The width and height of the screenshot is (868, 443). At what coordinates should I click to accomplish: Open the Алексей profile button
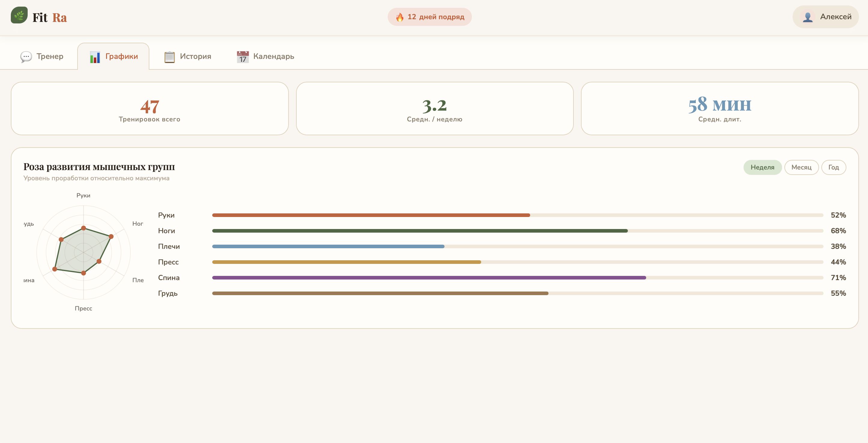[826, 17]
